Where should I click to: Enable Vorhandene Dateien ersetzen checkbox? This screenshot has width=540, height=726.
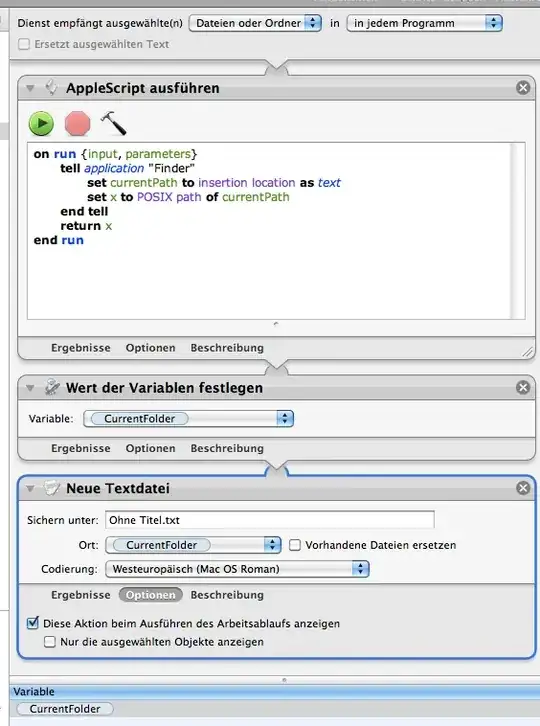295,545
